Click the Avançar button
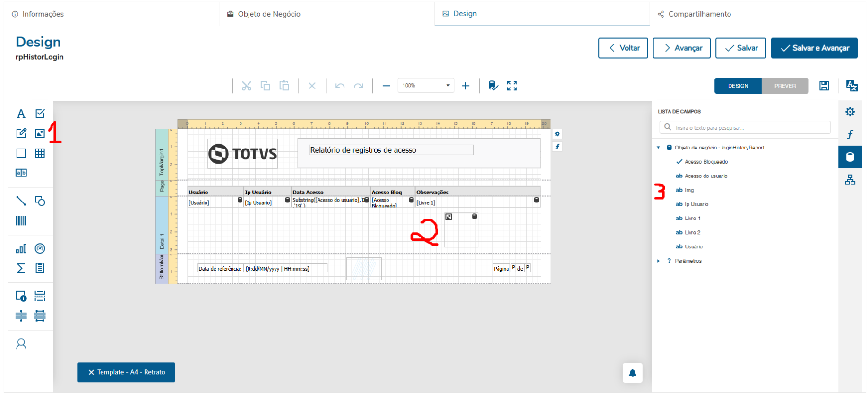This screenshot has width=868, height=395. [682, 48]
